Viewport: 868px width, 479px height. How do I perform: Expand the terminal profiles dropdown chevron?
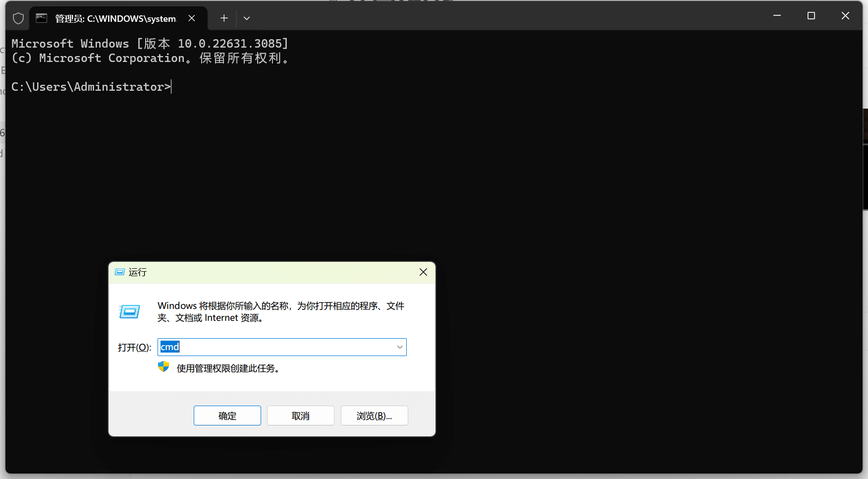247,18
